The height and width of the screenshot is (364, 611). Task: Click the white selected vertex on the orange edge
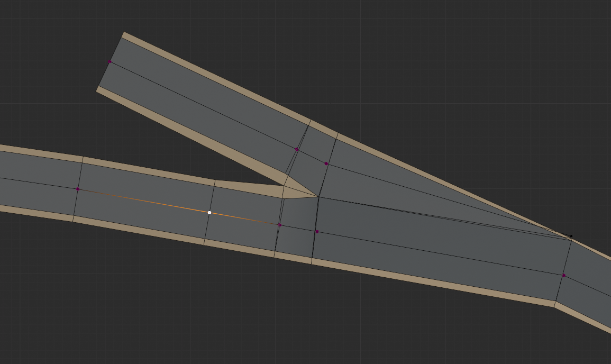209,213
